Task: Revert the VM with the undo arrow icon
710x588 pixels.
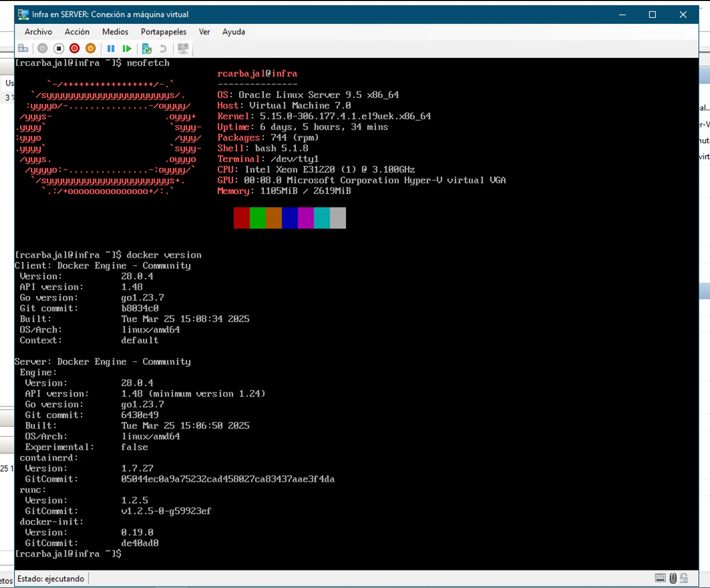Action: click(x=163, y=49)
